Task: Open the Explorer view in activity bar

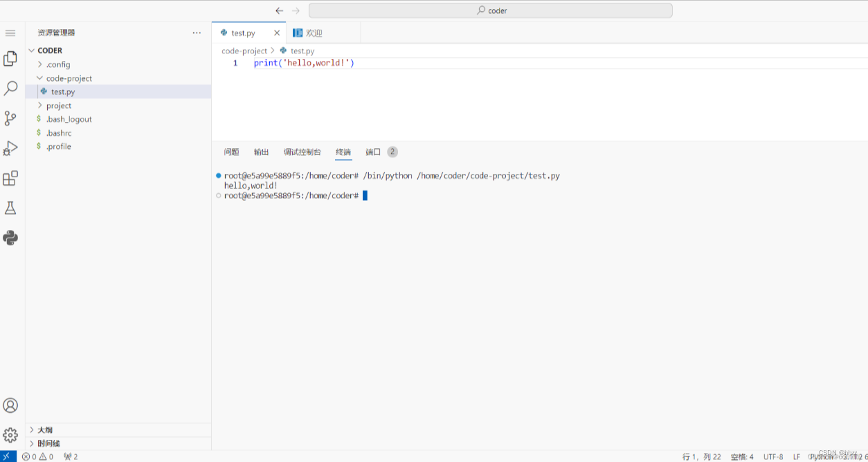Action: pos(10,59)
